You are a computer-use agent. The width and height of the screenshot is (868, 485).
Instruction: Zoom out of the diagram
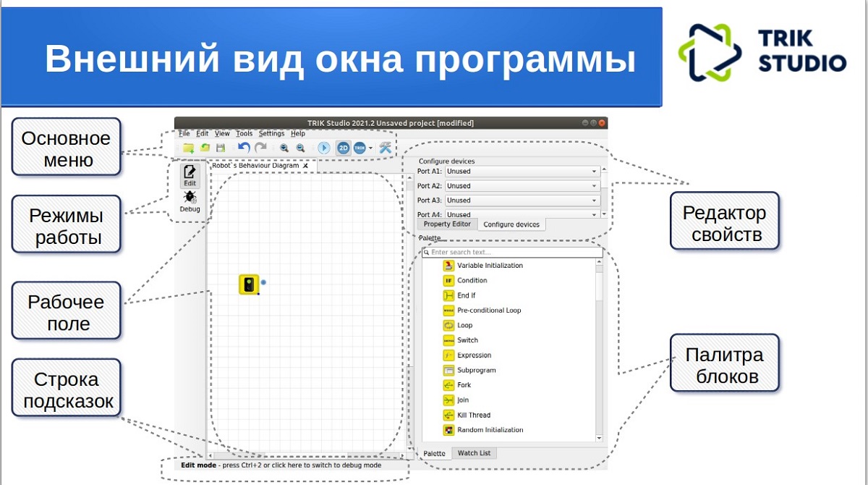click(x=300, y=148)
